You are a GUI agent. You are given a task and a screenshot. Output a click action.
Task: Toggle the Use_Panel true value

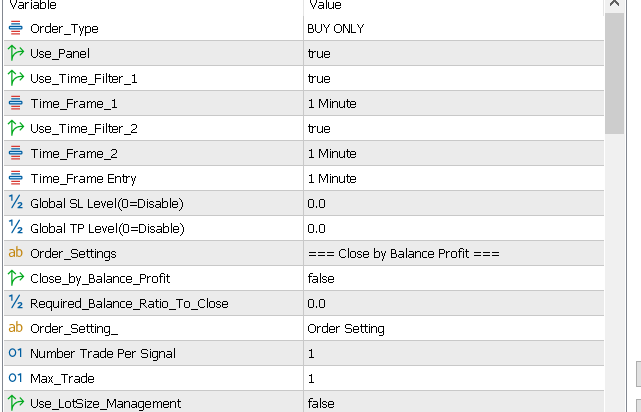pyautogui.click(x=319, y=54)
